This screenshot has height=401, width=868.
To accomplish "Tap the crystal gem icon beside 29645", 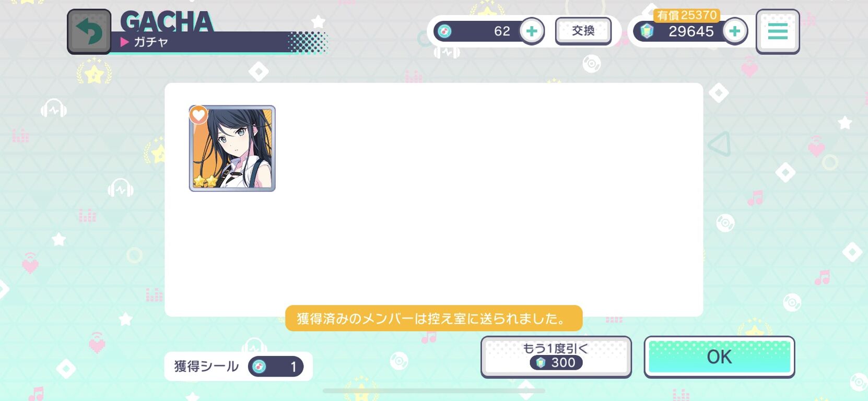I will [647, 31].
